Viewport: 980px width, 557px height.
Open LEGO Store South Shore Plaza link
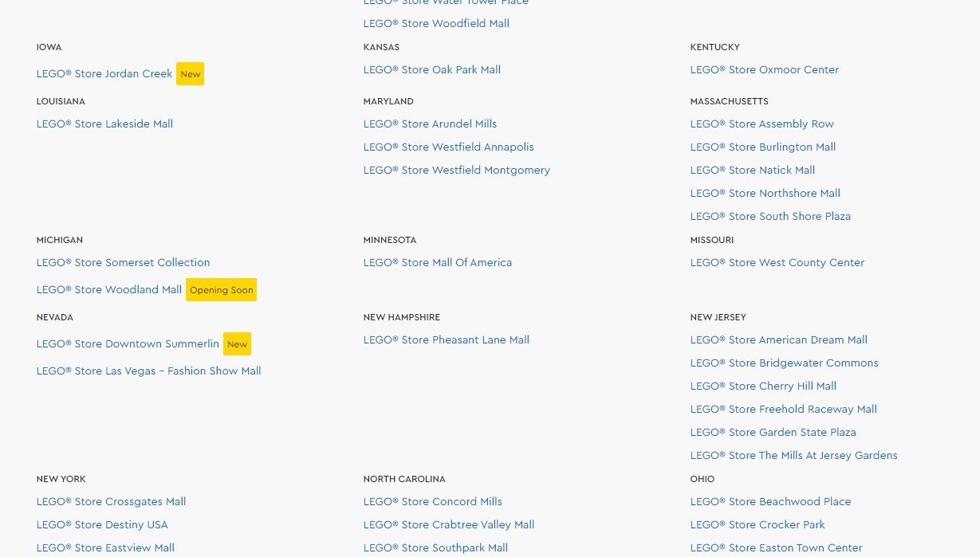pos(770,216)
